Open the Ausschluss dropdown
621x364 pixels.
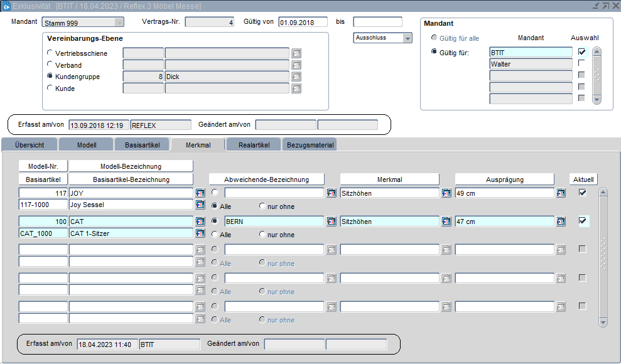point(408,38)
